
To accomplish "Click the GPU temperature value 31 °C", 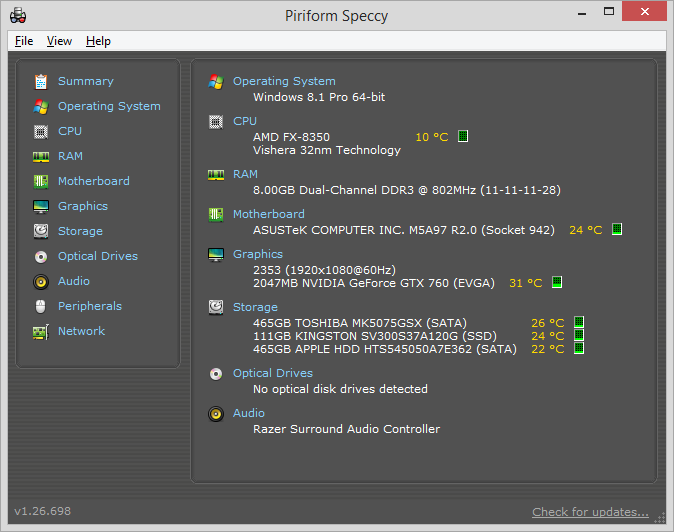I will (x=525, y=283).
